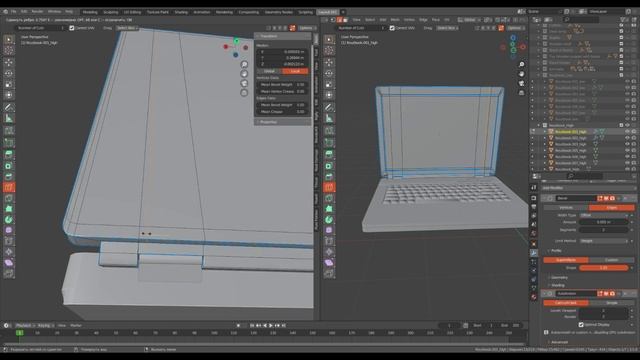Select the Measure tool in left viewport
Screen dimensions: 640x360
[9, 118]
